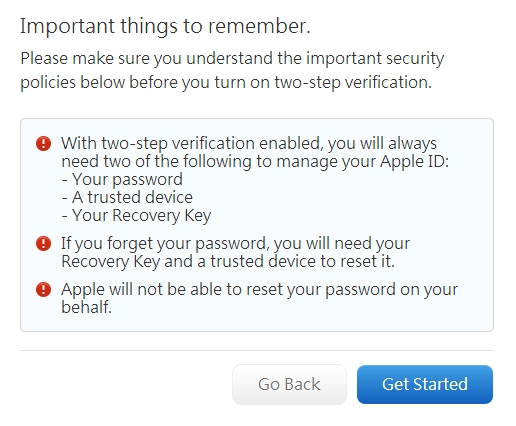Click the Get Started button
Image resolution: width=516 pixels, height=426 pixels.
tap(425, 384)
